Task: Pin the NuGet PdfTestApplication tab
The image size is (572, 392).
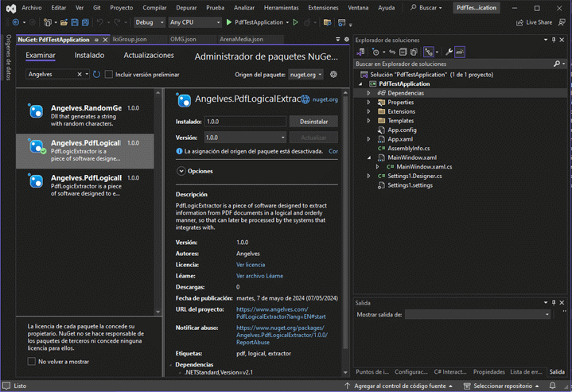Action: click(97, 40)
